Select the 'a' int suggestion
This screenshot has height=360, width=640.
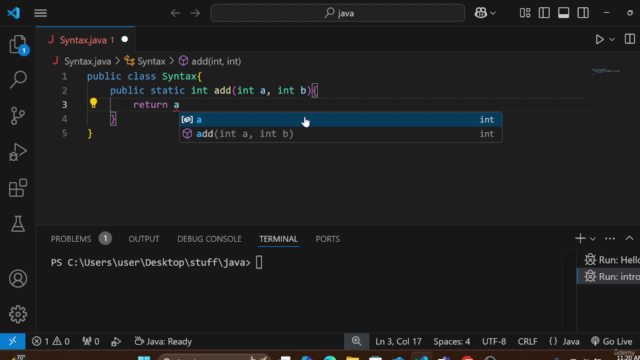(341, 120)
